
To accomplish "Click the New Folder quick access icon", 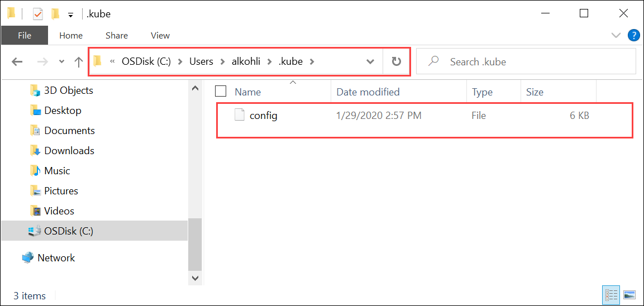I will click(55, 13).
